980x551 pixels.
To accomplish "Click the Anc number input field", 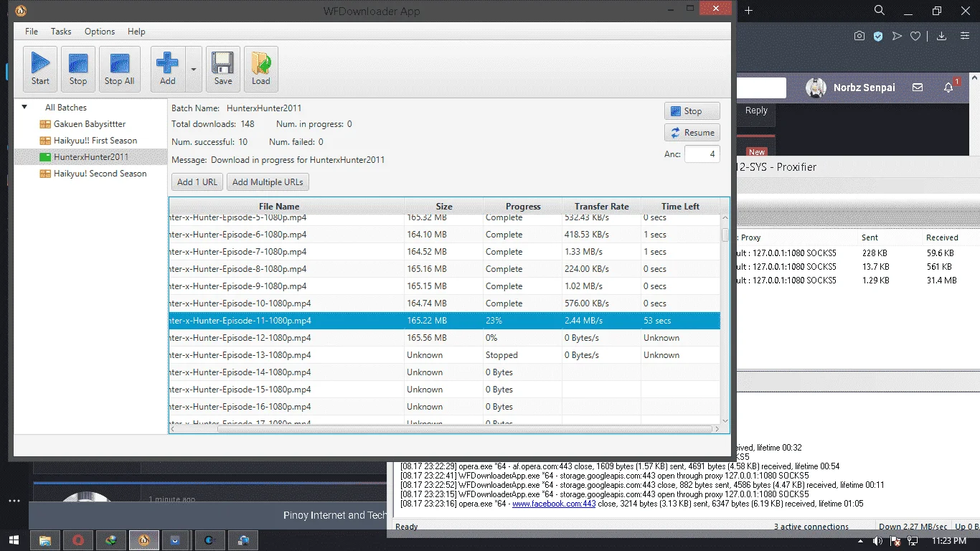I will [702, 154].
